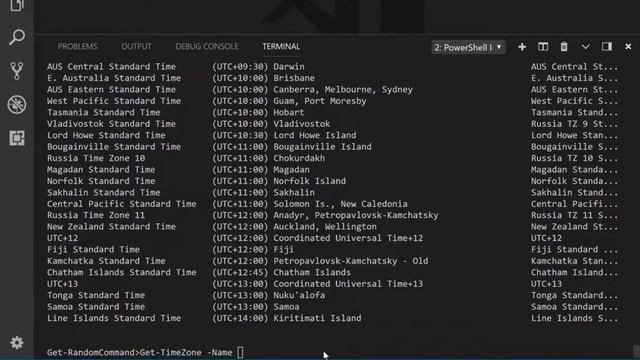Open the Manage gear menu
Viewport: 640px width, 360px height.
click(17, 342)
